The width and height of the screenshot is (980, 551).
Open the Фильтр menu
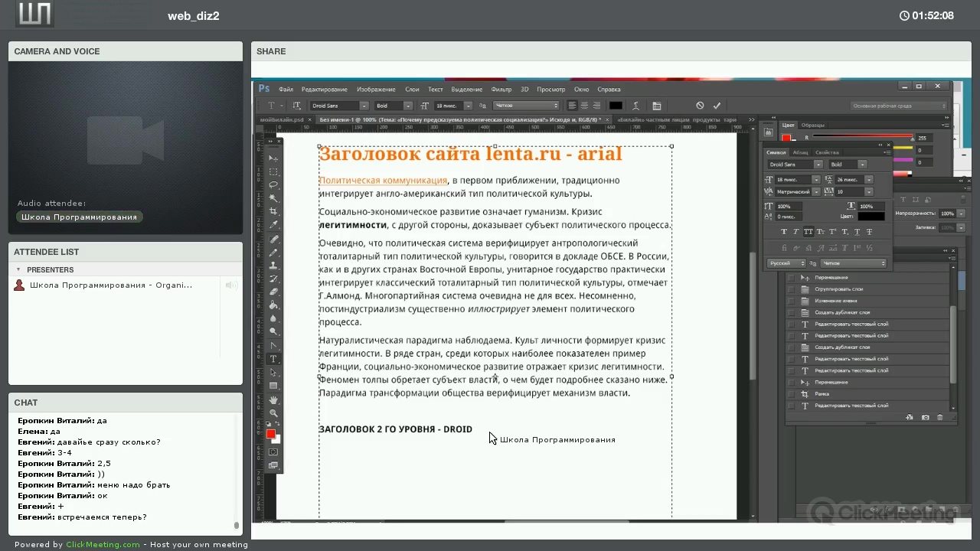[501, 90]
